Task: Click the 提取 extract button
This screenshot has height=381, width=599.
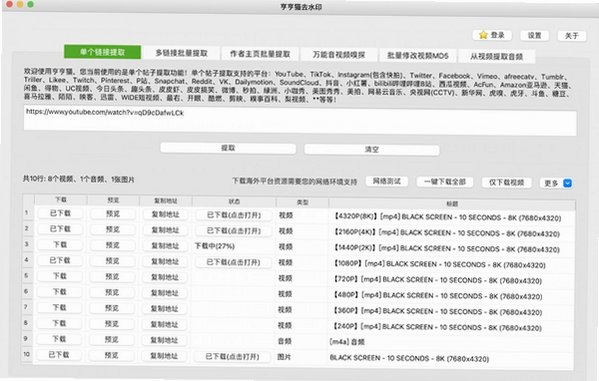Action: coord(228,148)
